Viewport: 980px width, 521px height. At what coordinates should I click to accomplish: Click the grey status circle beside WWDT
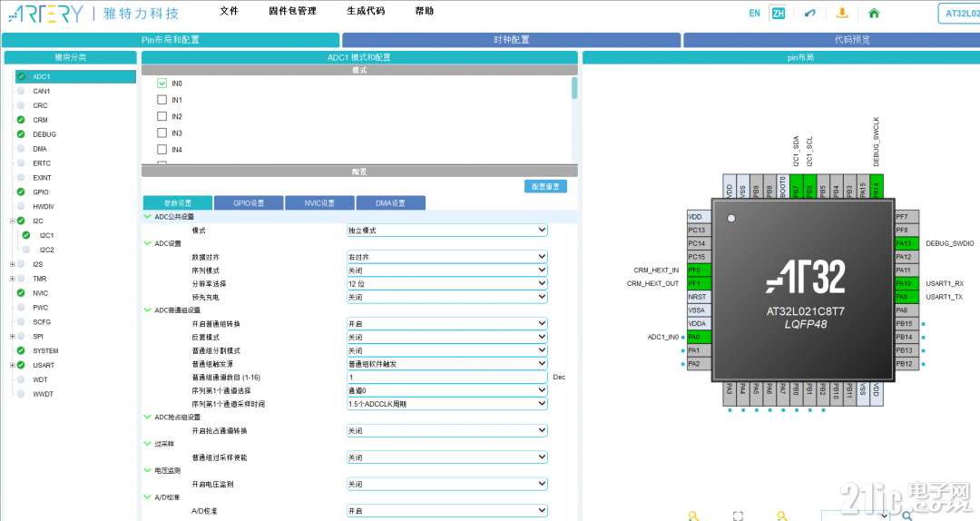(x=21, y=393)
